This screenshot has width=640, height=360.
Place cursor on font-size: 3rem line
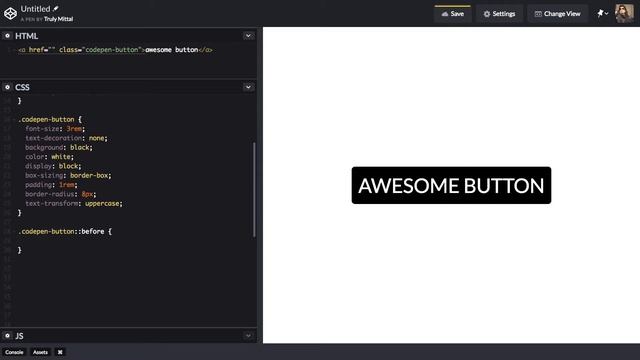(x=55, y=129)
